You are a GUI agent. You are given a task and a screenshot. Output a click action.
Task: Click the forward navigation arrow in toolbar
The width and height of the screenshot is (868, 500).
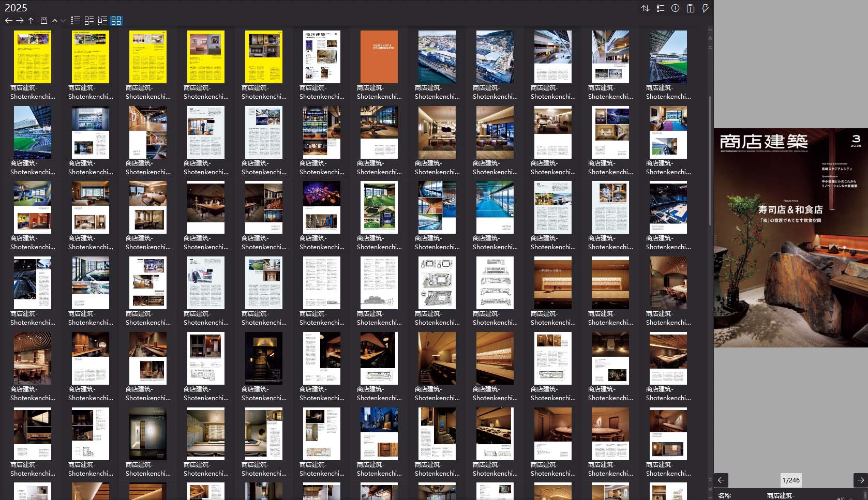click(20, 21)
